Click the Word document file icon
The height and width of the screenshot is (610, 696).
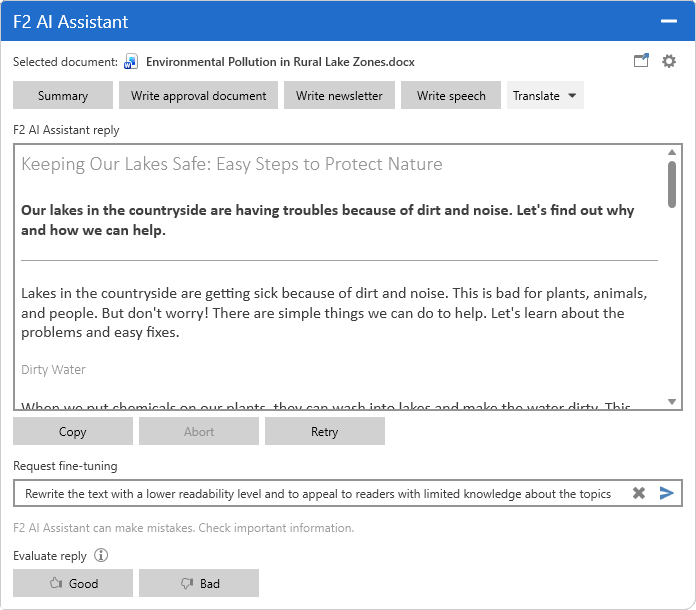point(131,62)
